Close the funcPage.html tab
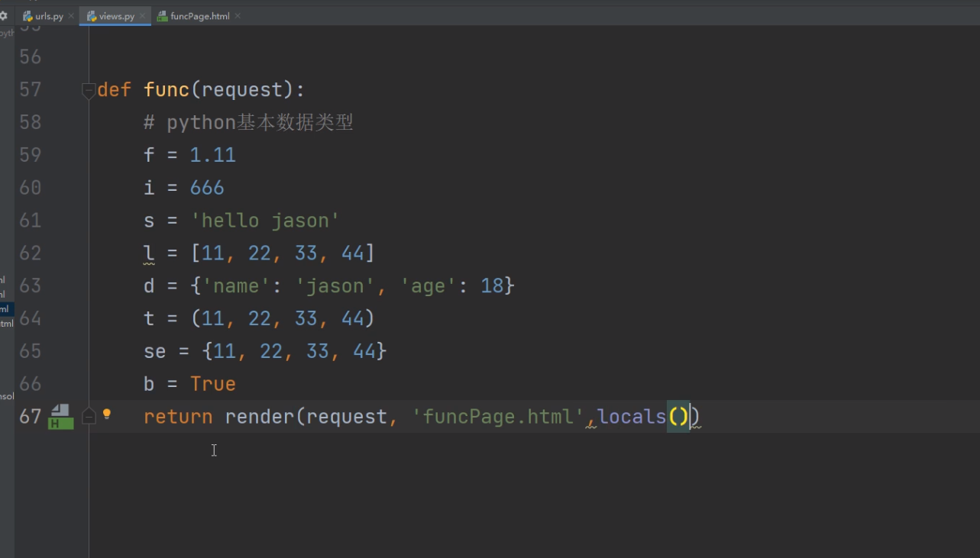This screenshot has width=980, height=558. [238, 16]
